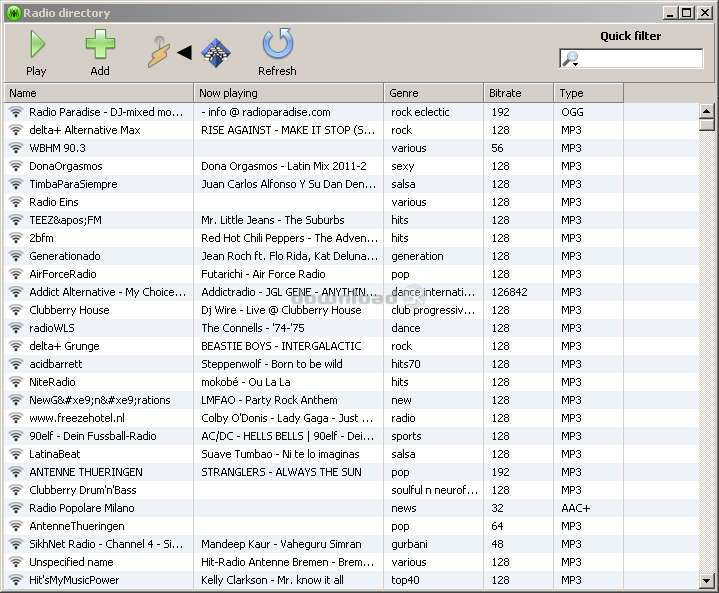Sort by the Bitrate column header
Viewport: 719px width, 593px height.
click(519, 93)
